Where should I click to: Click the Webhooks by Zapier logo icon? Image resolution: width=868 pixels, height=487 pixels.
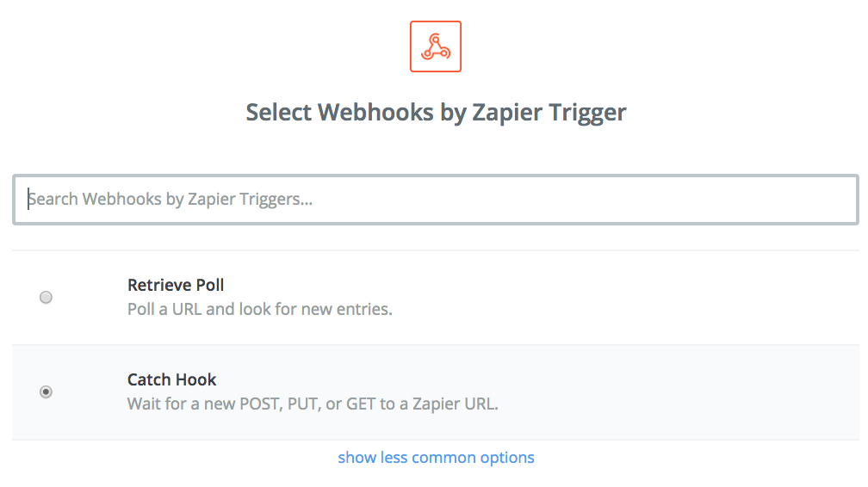pyautogui.click(x=435, y=46)
